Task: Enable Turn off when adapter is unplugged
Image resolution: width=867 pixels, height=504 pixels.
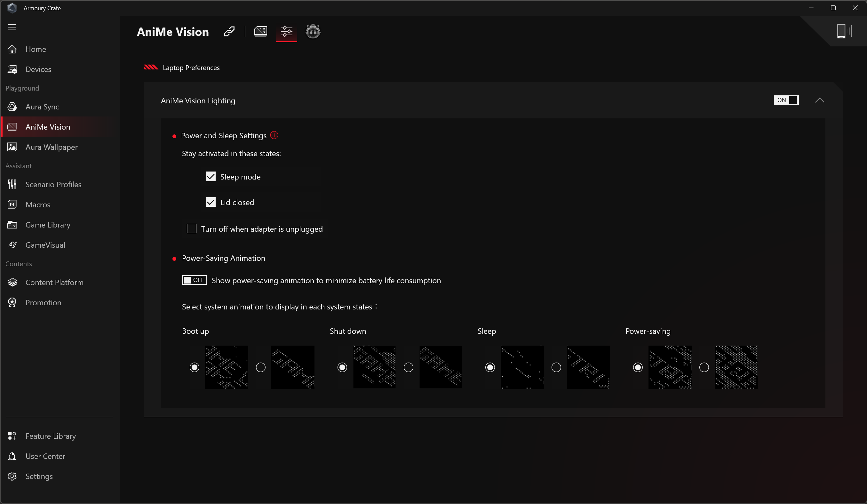Action: coord(191,228)
